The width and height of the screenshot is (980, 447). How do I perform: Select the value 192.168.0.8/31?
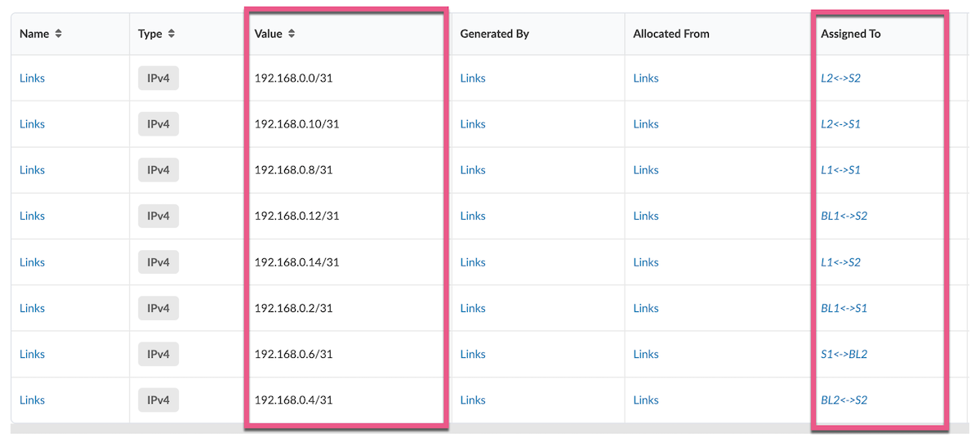pyautogui.click(x=293, y=170)
